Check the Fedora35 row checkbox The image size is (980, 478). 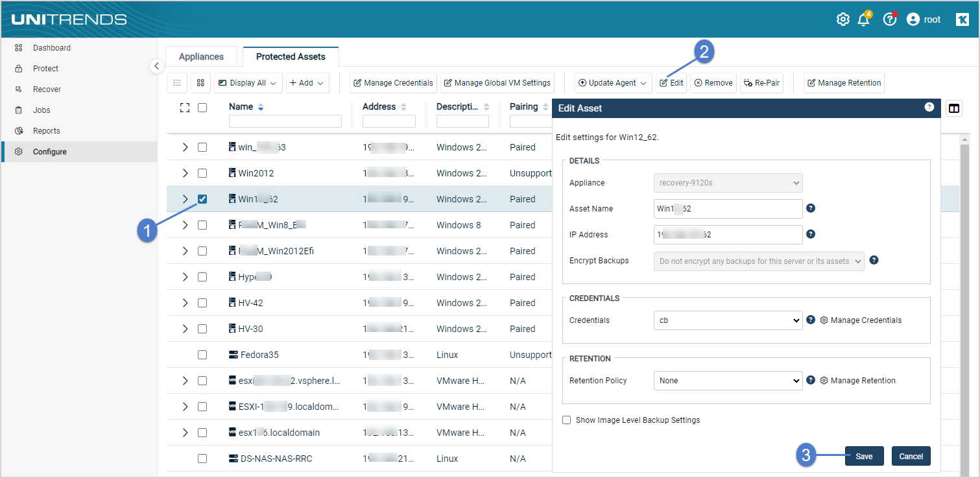[202, 355]
